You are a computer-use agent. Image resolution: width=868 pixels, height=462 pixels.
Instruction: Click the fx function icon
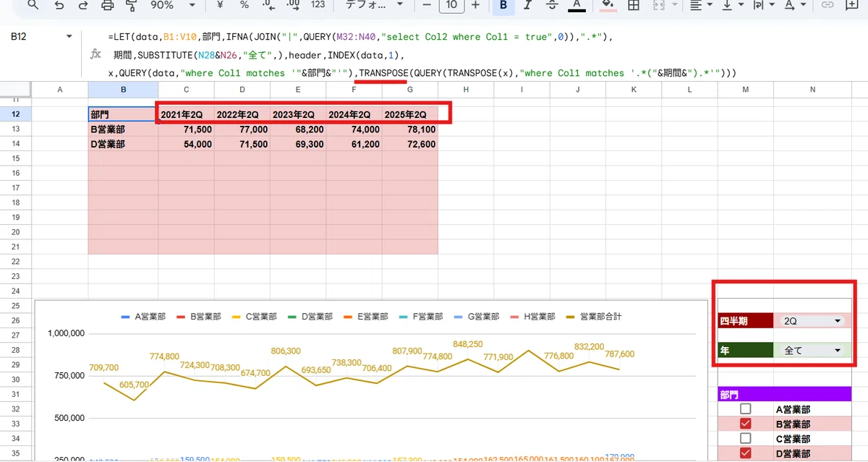(x=95, y=54)
